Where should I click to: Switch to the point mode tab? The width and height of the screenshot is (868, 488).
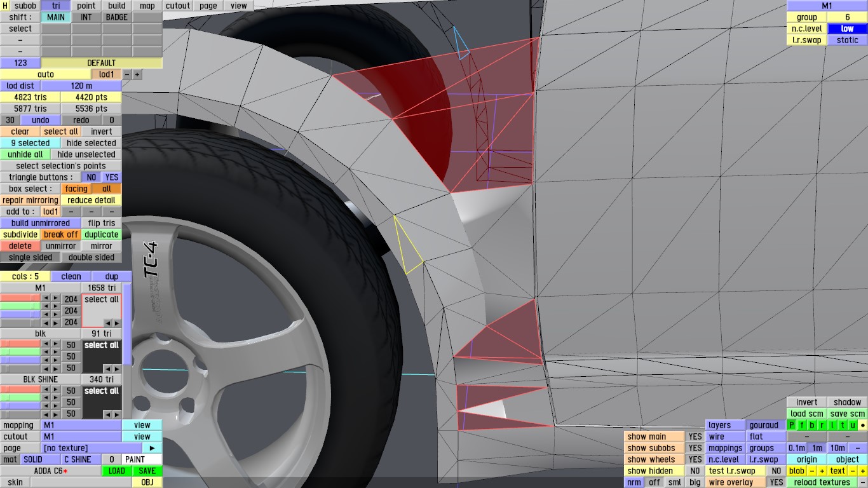point(86,6)
